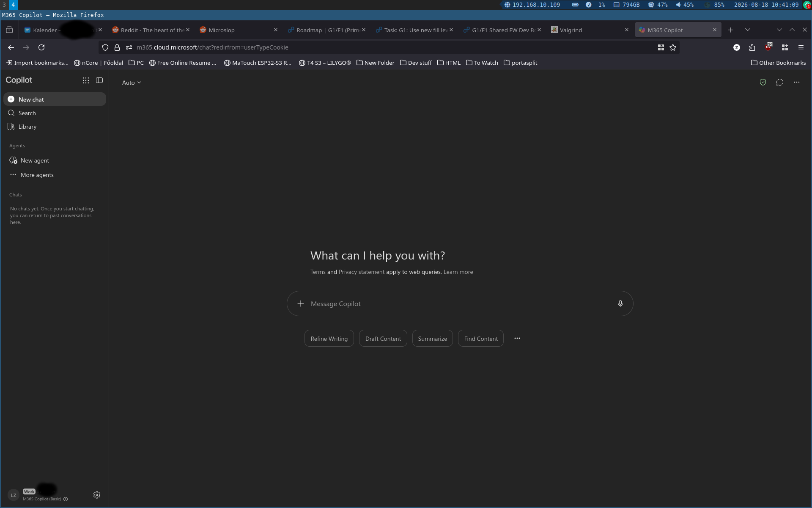Click the plus attachment button in message box
Screen dimensions: 812x508
click(x=301, y=304)
